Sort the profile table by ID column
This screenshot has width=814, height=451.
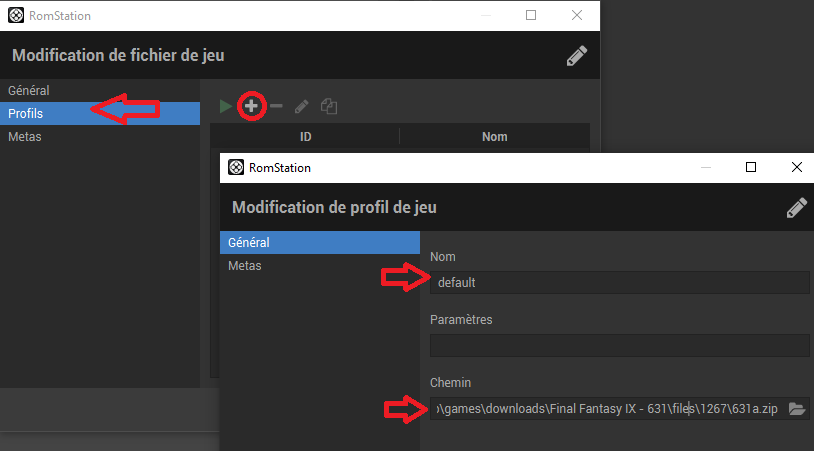coord(305,137)
